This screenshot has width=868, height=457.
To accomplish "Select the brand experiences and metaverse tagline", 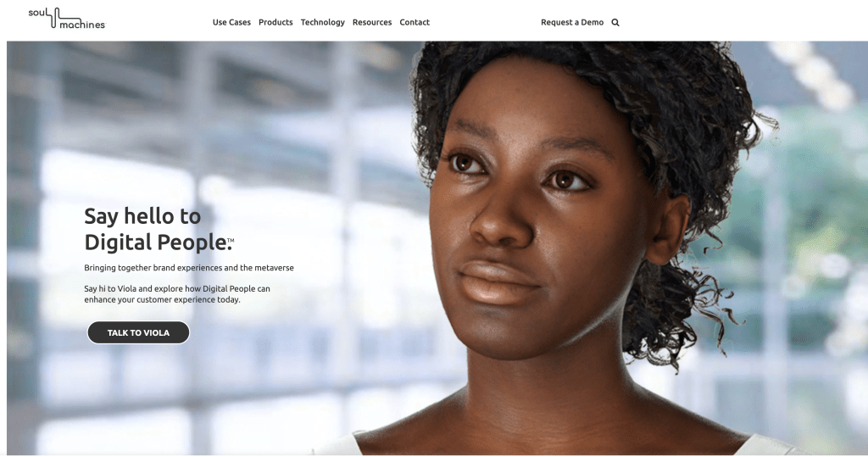I will click(189, 268).
